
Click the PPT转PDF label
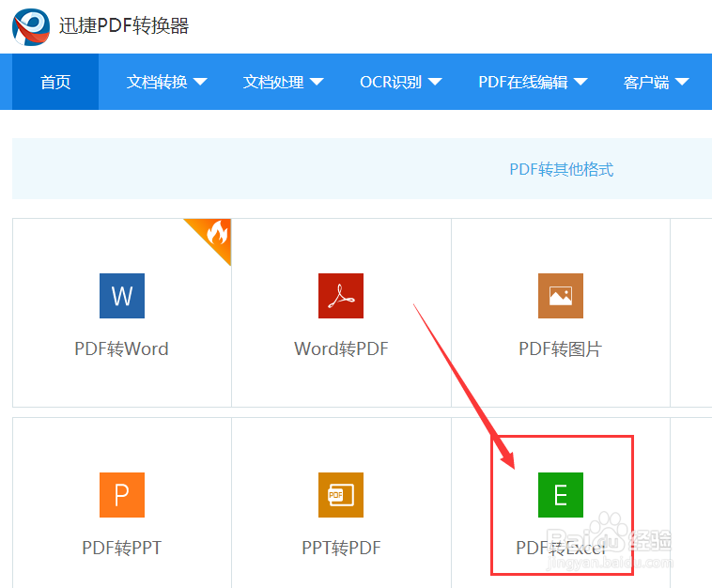[x=342, y=548]
